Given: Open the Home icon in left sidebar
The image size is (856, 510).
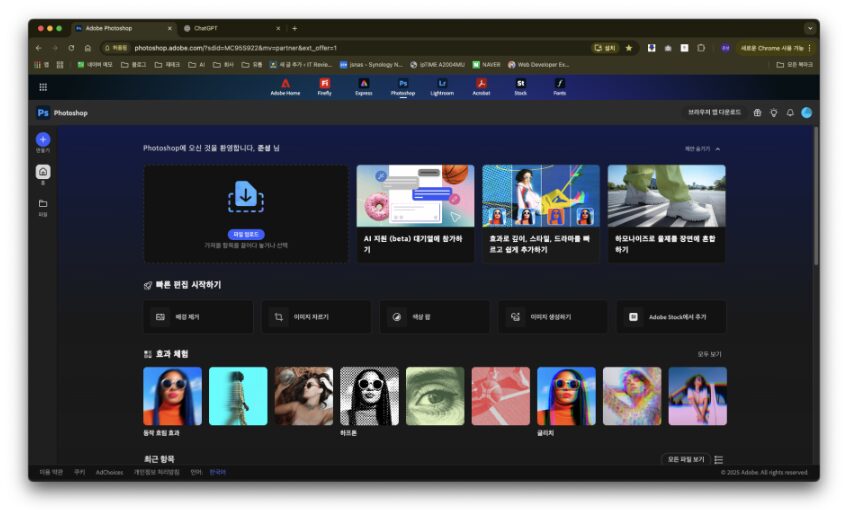Looking at the screenshot, I should [x=43, y=172].
